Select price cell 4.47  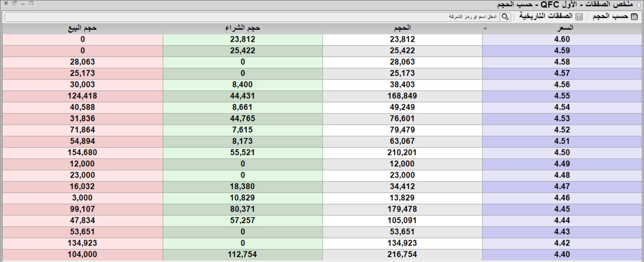click(562, 187)
